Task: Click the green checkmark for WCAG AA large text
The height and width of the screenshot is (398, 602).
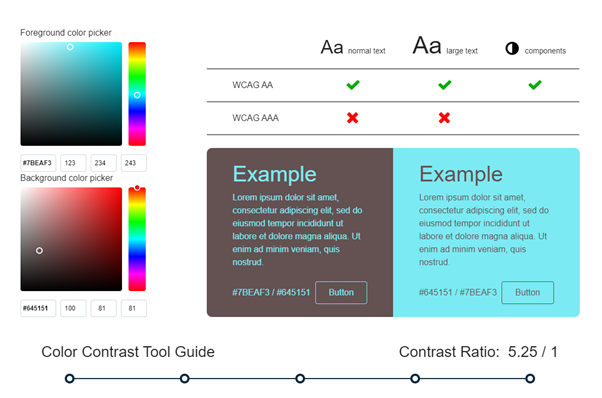Action: pyautogui.click(x=445, y=85)
